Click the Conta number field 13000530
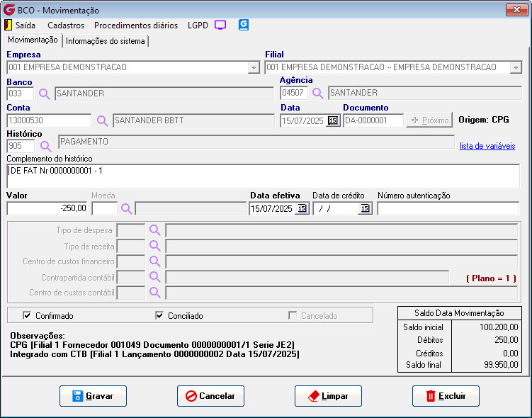 [x=49, y=120]
